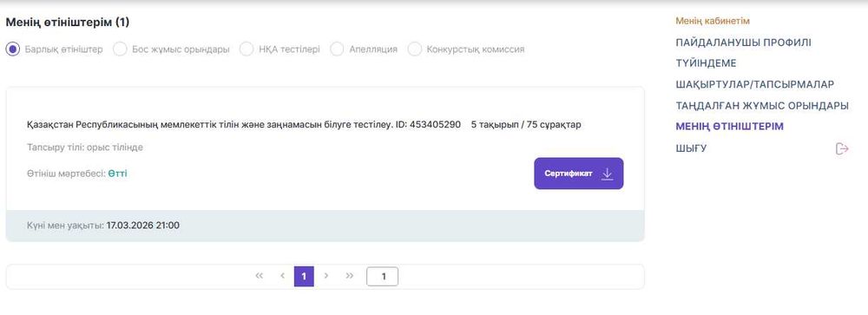
Task: Jump to last page with double-right arrows
Action: (x=349, y=276)
